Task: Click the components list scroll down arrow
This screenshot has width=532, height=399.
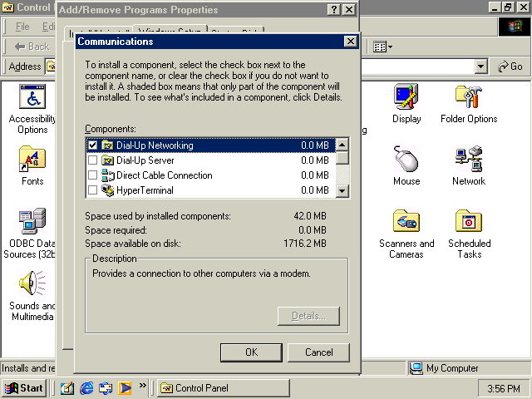Action: 342,190
